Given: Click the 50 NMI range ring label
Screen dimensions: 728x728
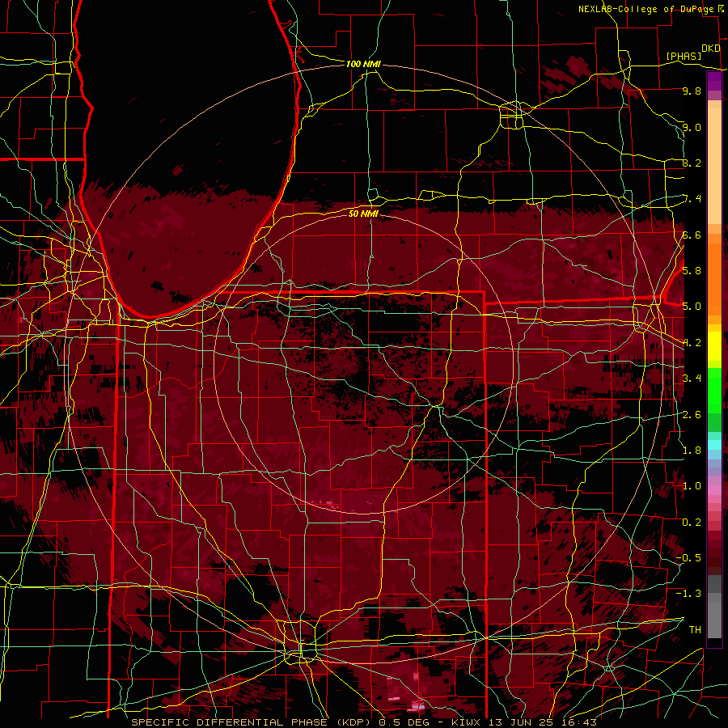Looking at the screenshot, I should (x=363, y=214).
